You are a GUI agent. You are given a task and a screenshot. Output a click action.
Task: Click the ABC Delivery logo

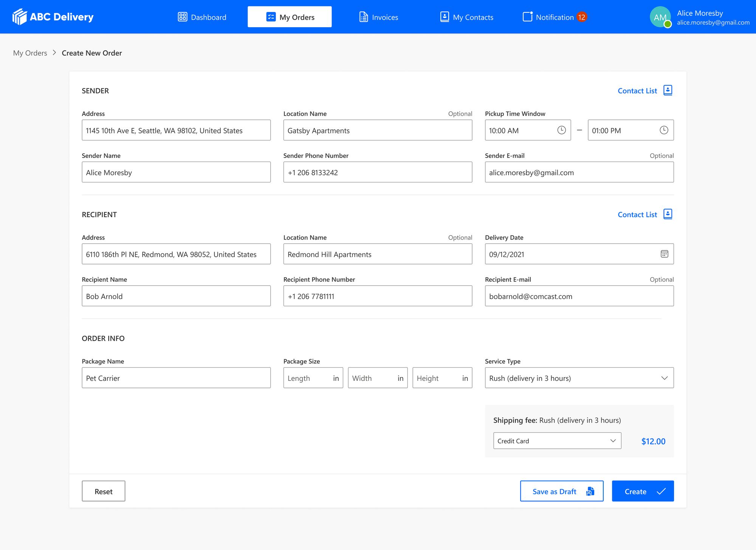pos(52,17)
